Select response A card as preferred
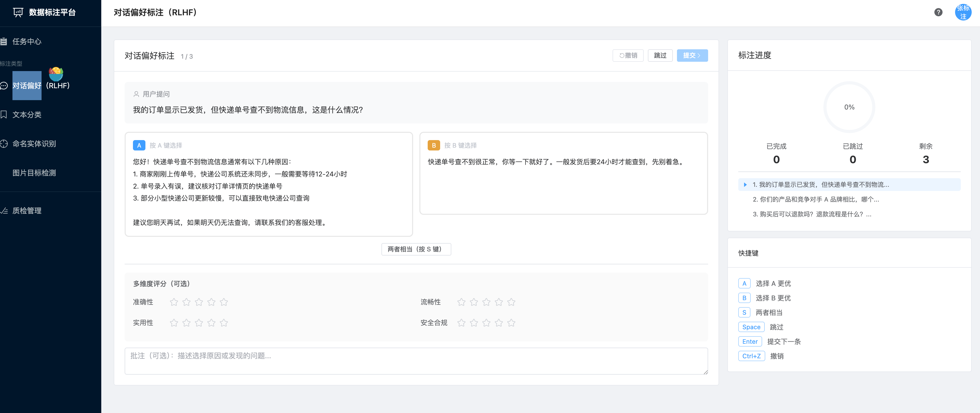The width and height of the screenshot is (980, 413). click(269, 184)
